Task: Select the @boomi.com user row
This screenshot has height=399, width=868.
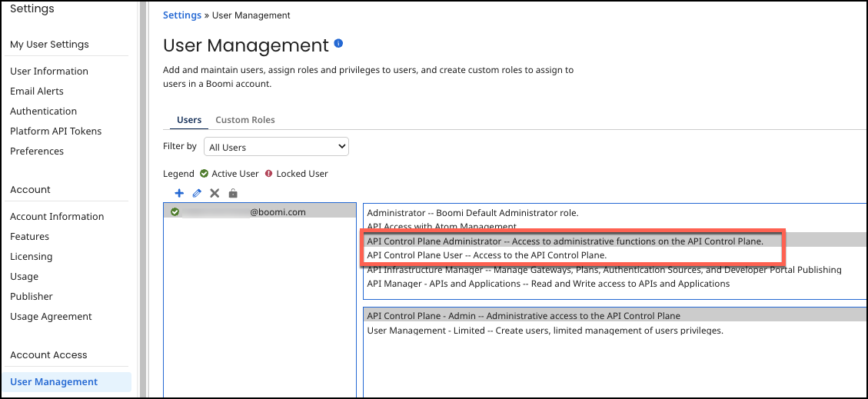Action: [x=261, y=212]
